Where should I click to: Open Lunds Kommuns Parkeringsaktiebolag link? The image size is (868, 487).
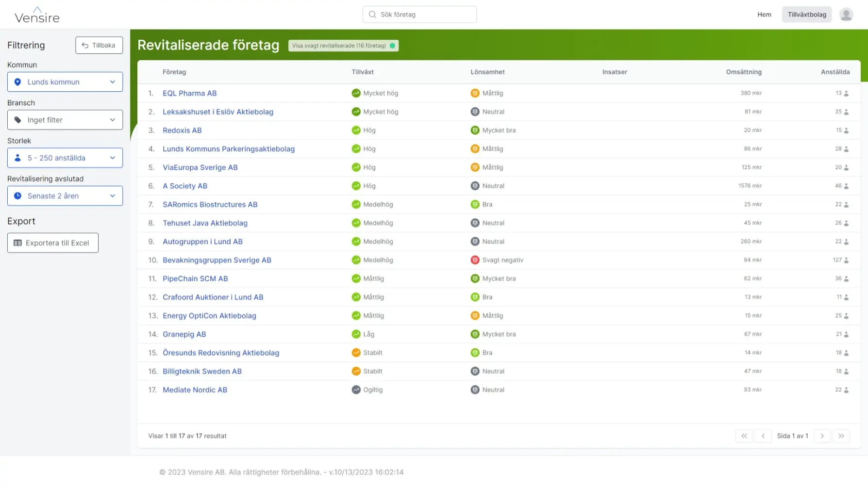pyautogui.click(x=229, y=149)
